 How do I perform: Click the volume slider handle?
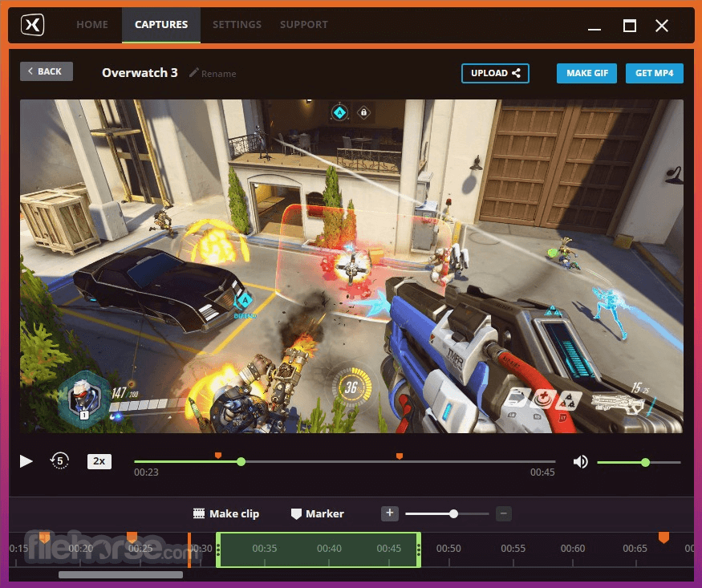pyautogui.click(x=645, y=462)
